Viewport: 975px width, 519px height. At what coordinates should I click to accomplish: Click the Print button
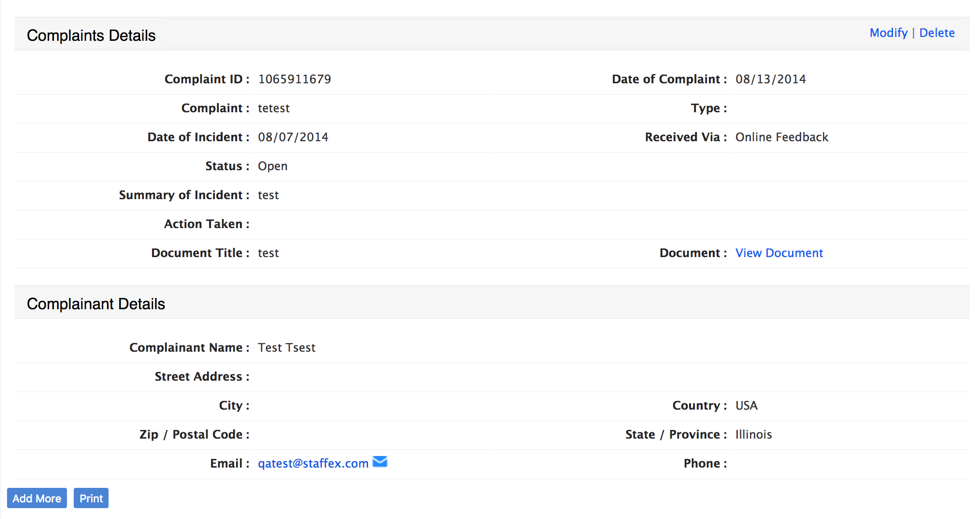91,498
